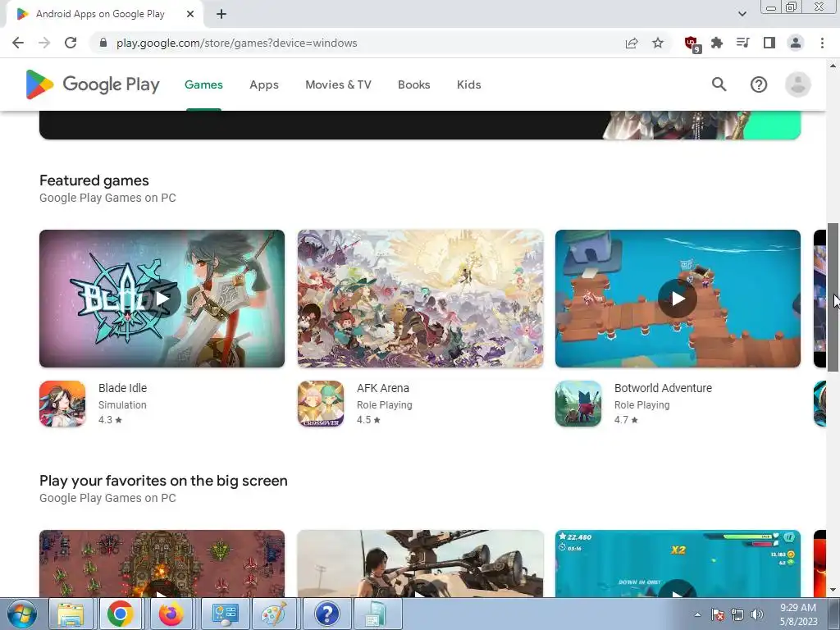
Task: Play the Blade Idle video preview
Action: click(x=162, y=299)
